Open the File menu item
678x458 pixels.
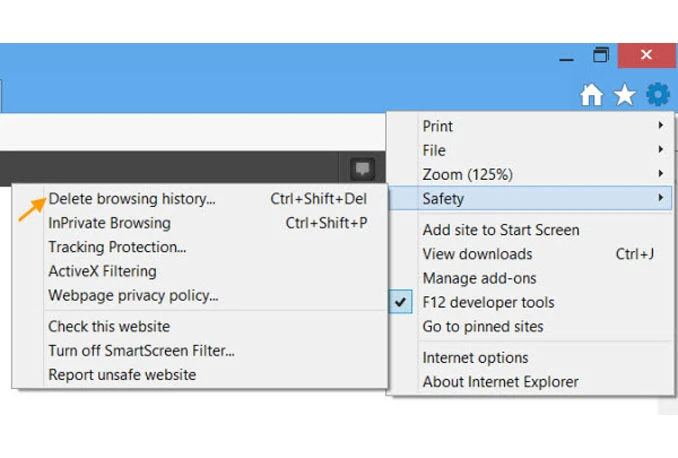pos(531,151)
